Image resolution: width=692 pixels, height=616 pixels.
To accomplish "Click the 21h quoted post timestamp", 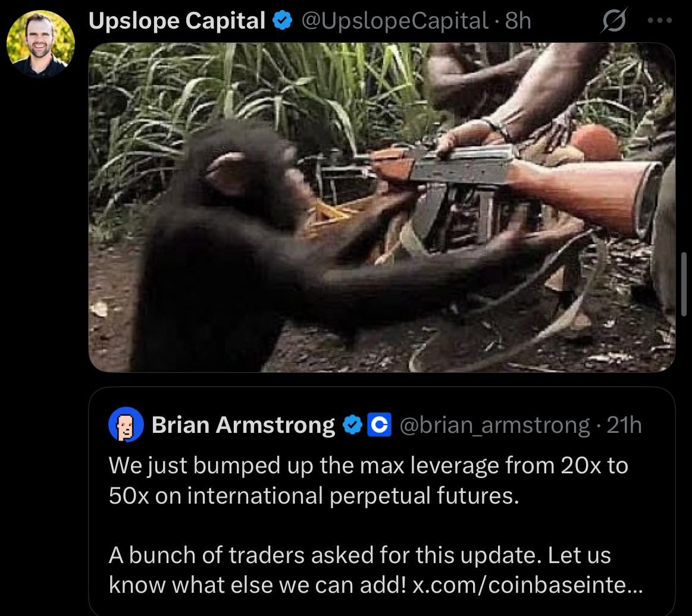I will [x=624, y=425].
